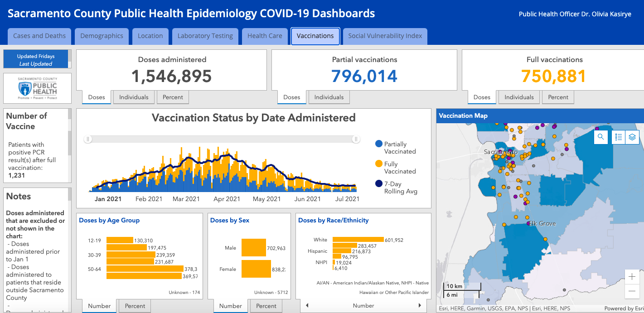The width and height of the screenshot is (644, 313).
Task: Zoom in on the Vaccination Map
Action: coord(632,277)
